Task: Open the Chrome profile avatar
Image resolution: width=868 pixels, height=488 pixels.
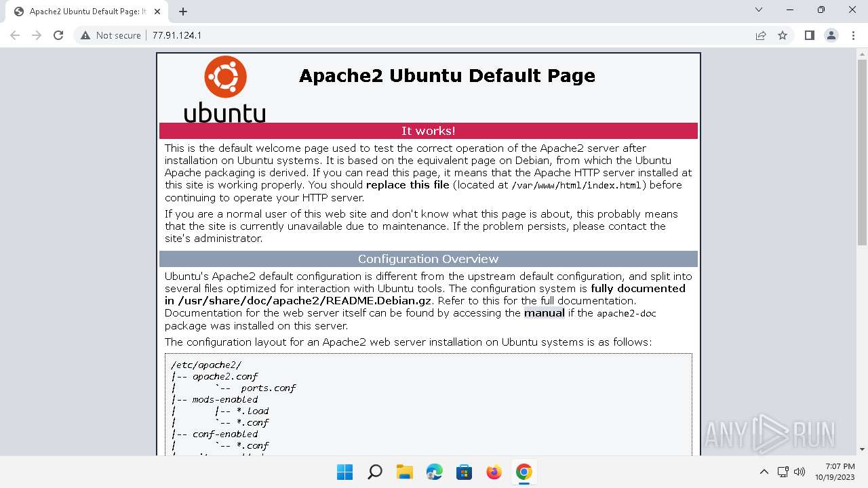Action: (831, 35)
